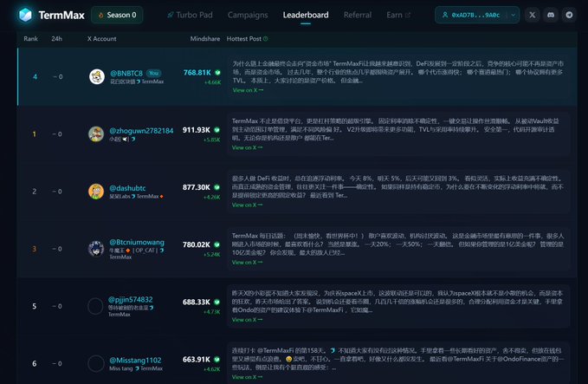
Task: Click the 768.81K mindshare value
Action: (x=197, y=73)
